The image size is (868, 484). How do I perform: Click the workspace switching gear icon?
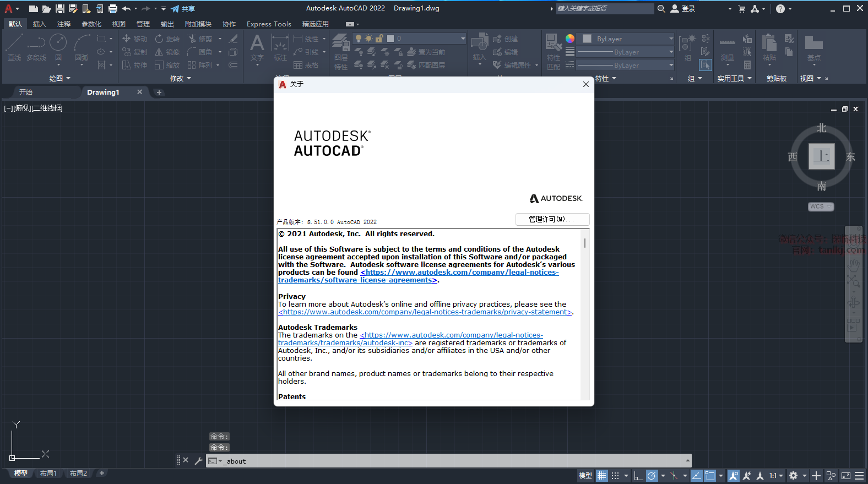click(x=793, y=476)
